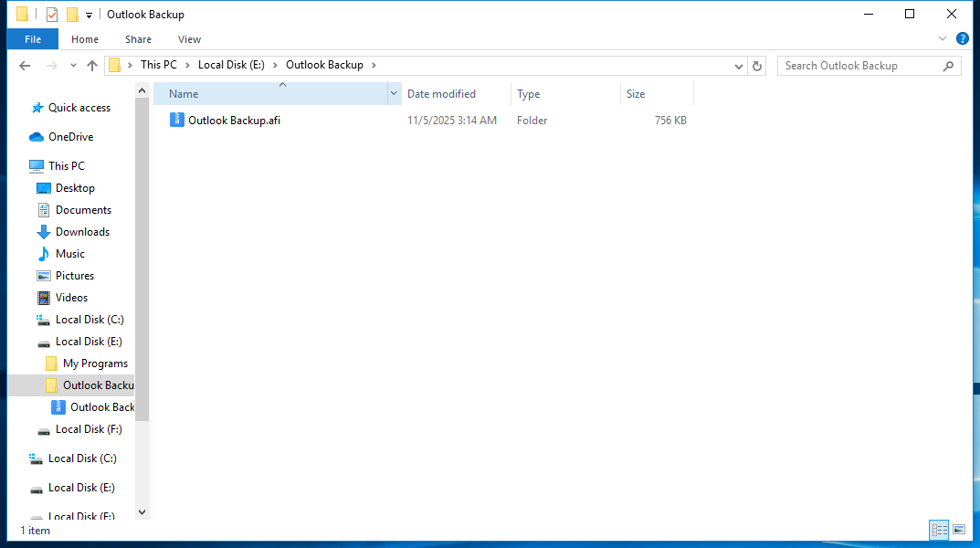Switch to Details view layout
Viewport: 980px width, 548px height.
click(938, 530)
